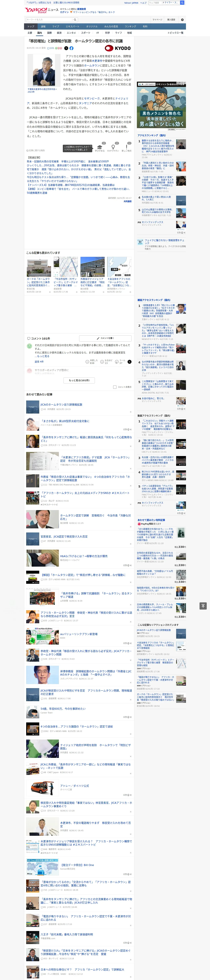This screenshot has width=210, height=980.
Task: Open the ナンバーズ3,4 lottery results link
Action: pos(70,185)
